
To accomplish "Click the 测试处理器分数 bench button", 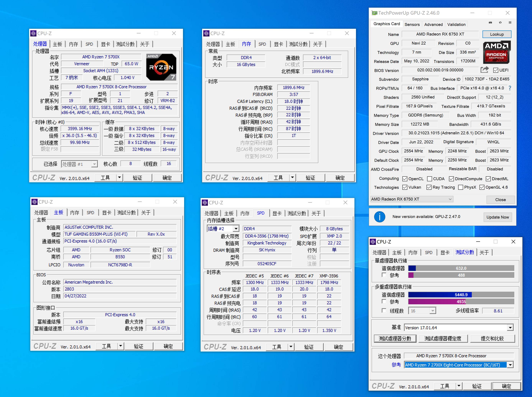I will coord(395,338).
